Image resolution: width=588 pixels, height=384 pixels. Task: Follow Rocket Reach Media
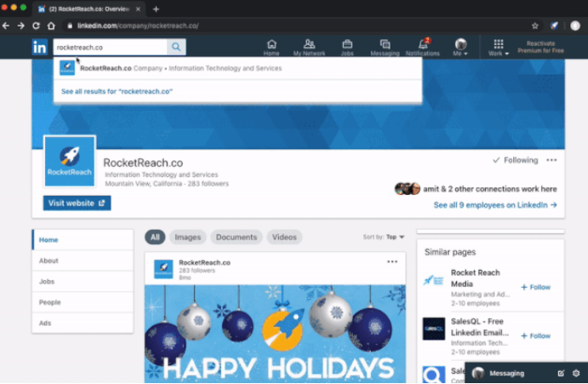(x=535, y=287)
